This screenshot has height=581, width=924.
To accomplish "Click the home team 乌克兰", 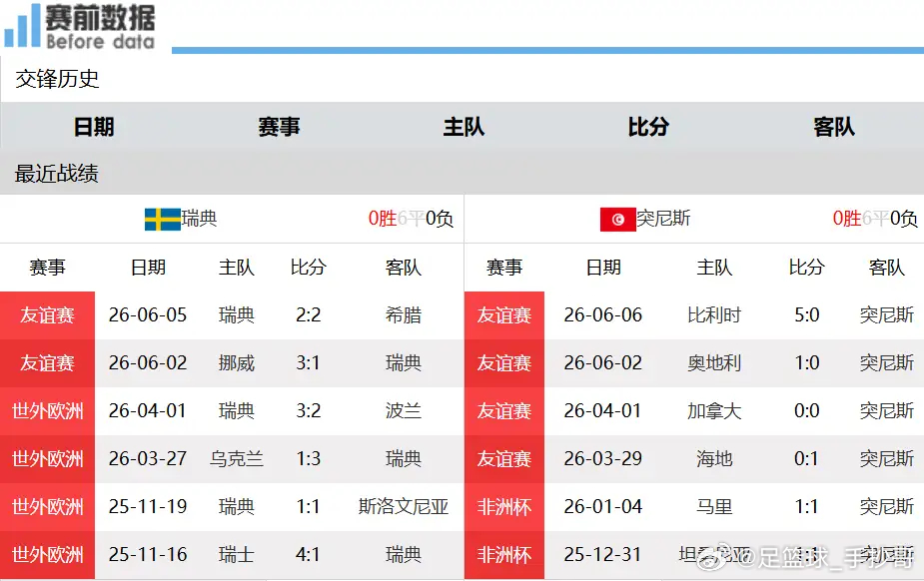I will click(237, 458).
